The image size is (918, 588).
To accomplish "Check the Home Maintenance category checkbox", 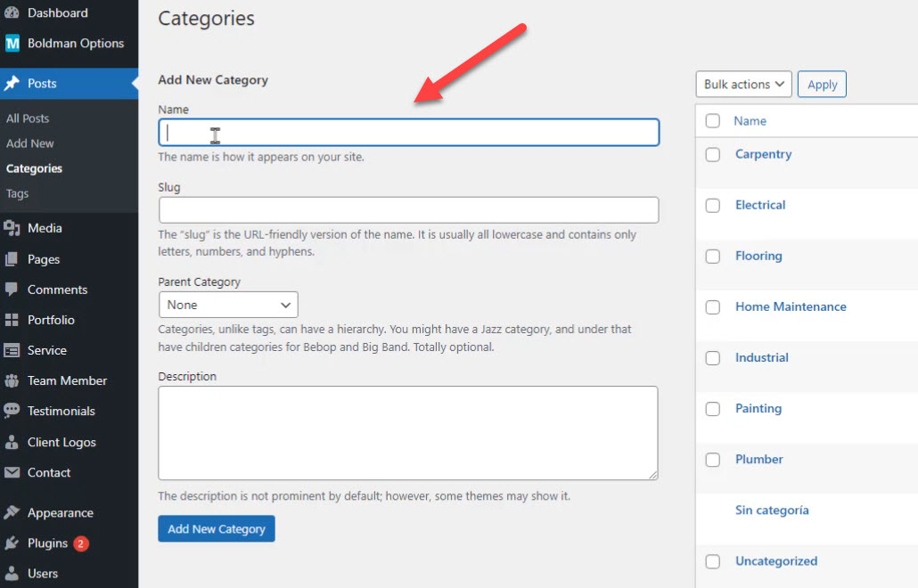I will (712, 307).
